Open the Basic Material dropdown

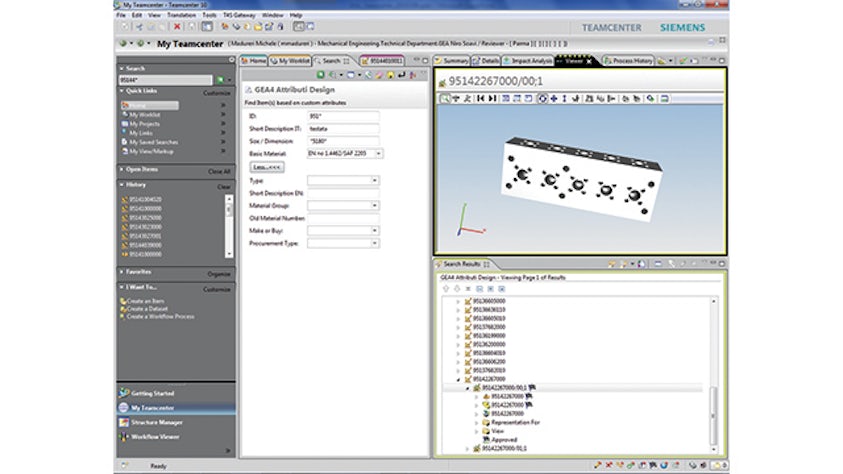coord(378,154)
